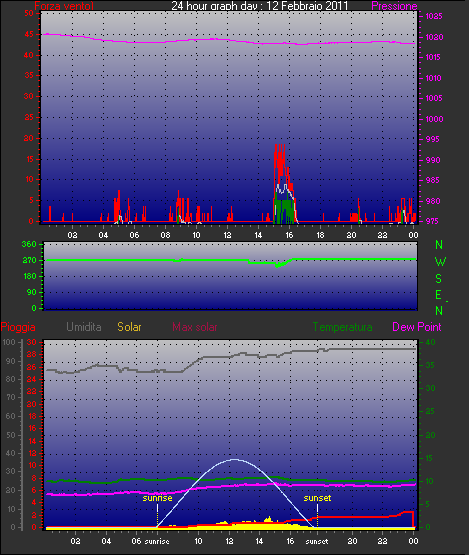The width and height of the screenshot is (469, 555).
Task: Click the E compass label beside direction graph
Action: click(439, 295)
